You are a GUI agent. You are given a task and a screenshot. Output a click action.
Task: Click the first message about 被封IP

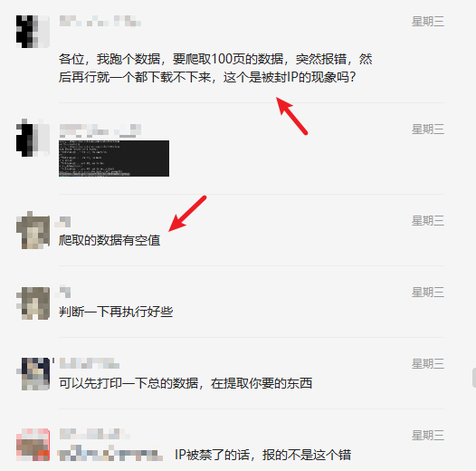click(x=215, y=68)
